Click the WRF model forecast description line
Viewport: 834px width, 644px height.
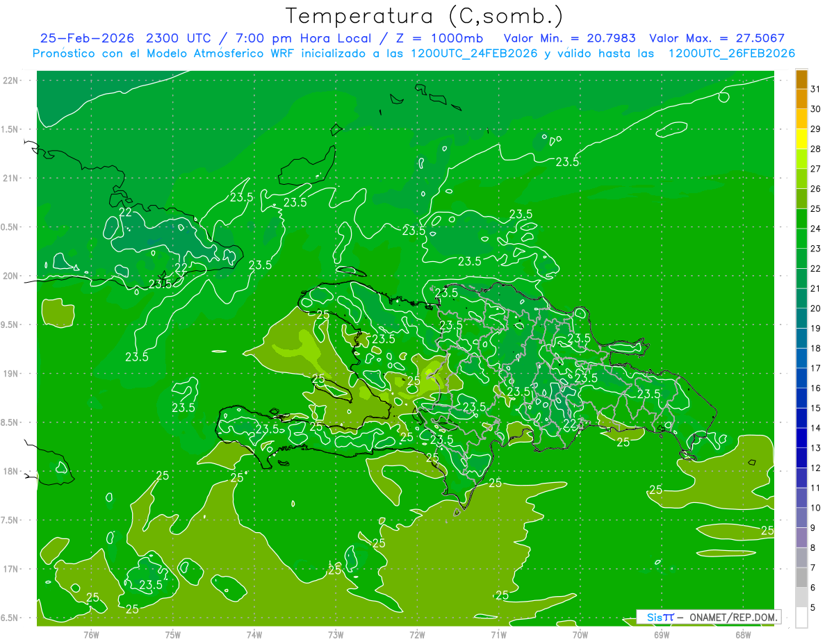414,53
